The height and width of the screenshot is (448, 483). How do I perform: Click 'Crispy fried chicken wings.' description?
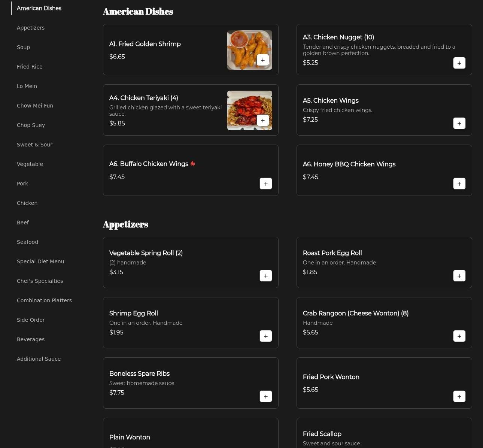(x=338, y=110)
